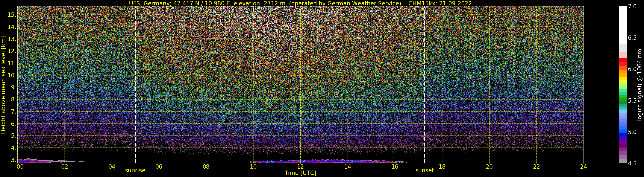Click the '22' time tick label
The height and width of the screenshot is (177, 644).
coord(536,166)
